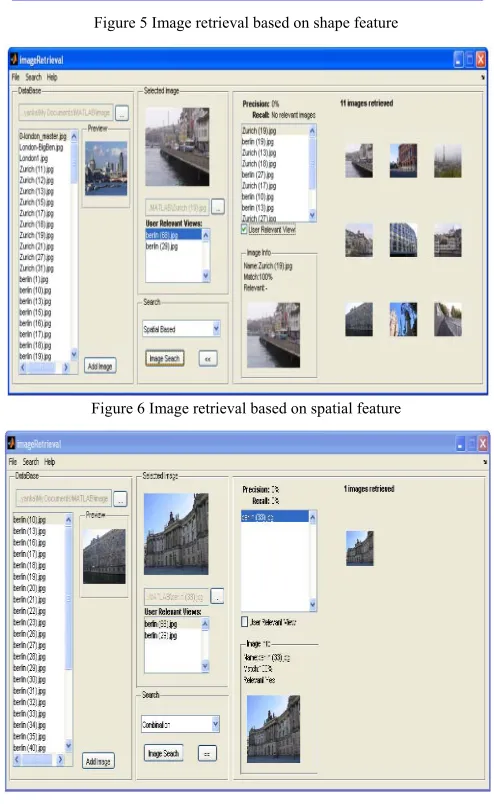494x804 pixels.
Task: Uncheck User Relevant View in upper window
Action: pyautogui.click(x=245, y=230)
